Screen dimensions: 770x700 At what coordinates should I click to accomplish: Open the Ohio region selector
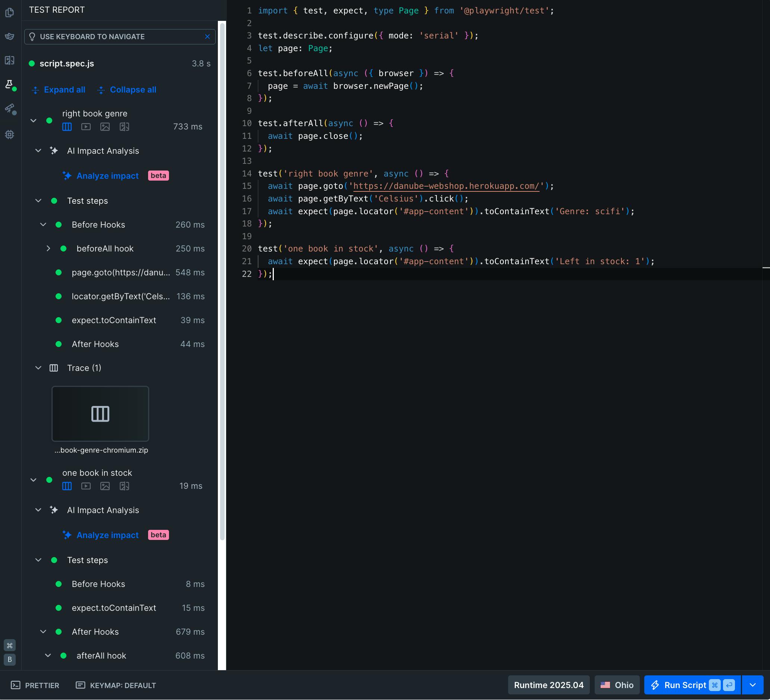click(x=617, y=685)
